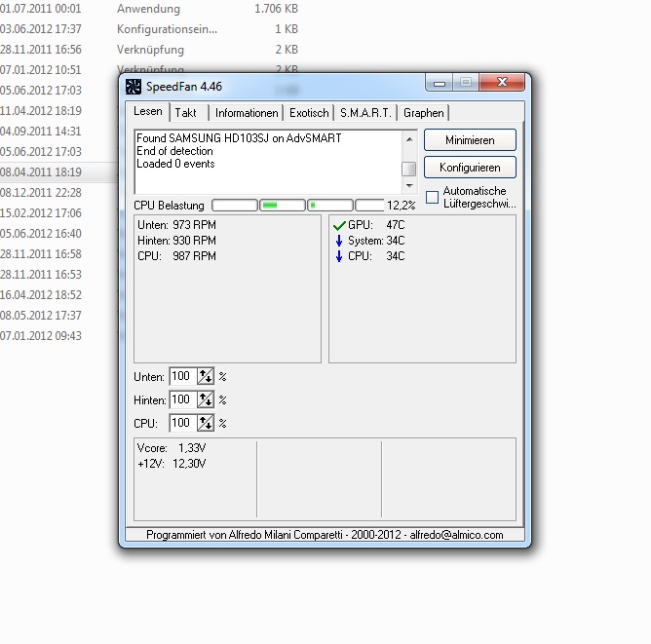Select the 'Konfigurationsein...' row in Explorer
651x644 pixels.
click(x=149, y=29)
